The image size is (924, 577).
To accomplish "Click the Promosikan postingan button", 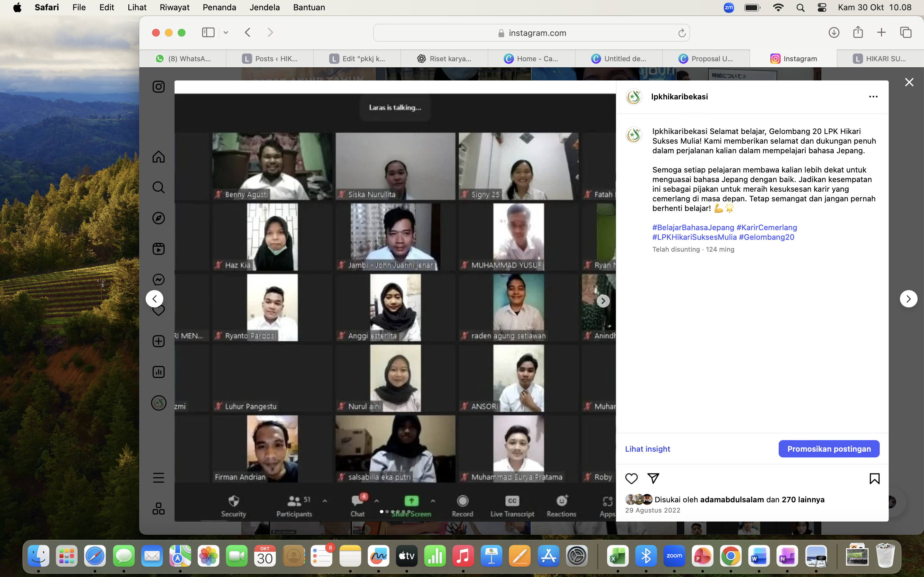I will pos(829,449).
